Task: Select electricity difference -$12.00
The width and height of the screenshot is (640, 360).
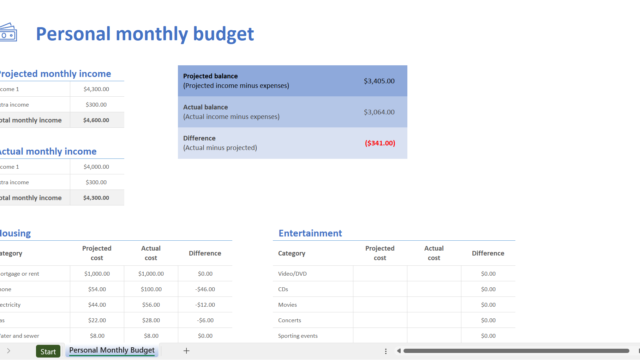Action: point(205,304)
